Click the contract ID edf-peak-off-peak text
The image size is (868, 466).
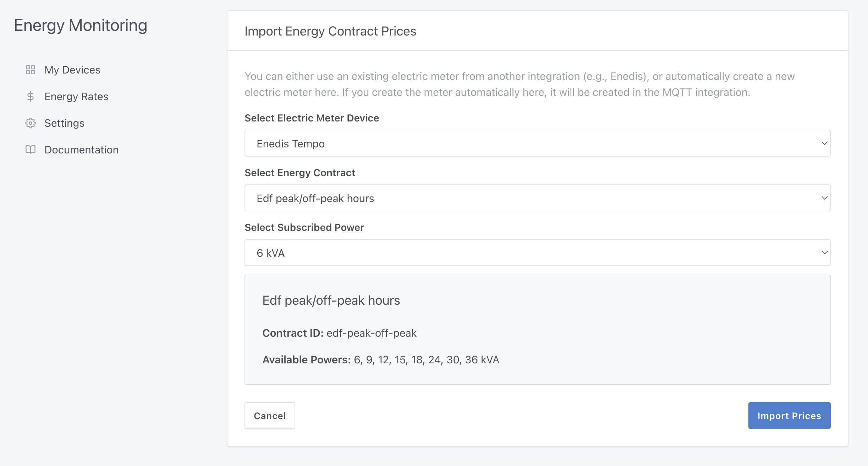[x=372, y=333]
